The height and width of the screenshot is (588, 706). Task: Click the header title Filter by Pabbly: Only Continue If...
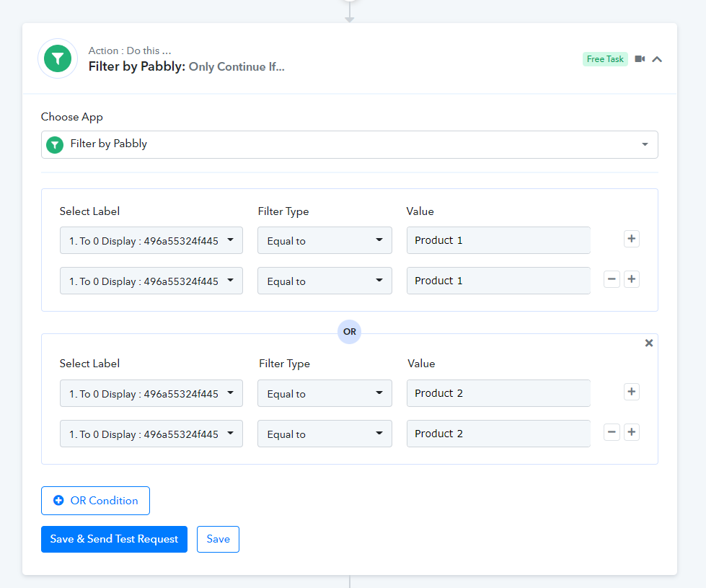click(x=186, y=66)
